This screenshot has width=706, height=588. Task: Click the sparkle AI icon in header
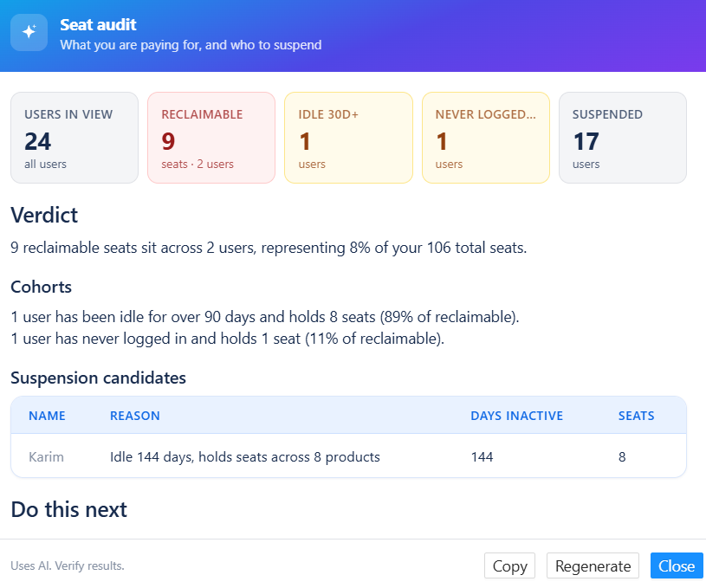29,32
